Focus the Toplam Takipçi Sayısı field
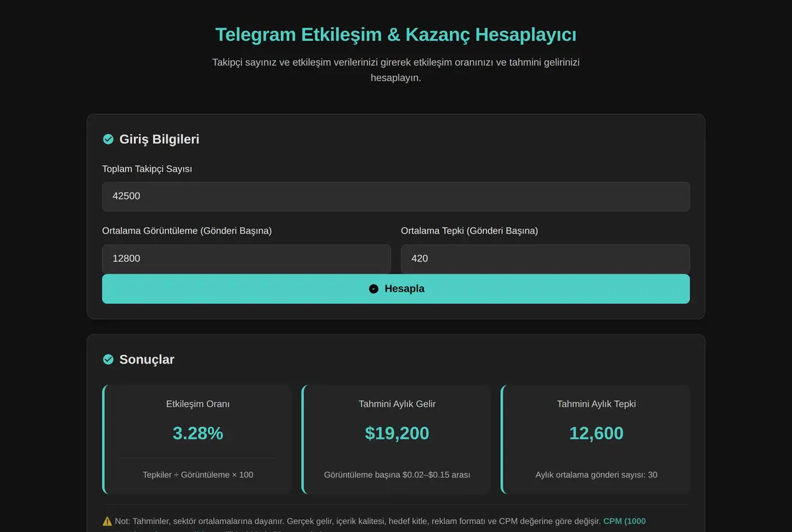 [396, 197]
